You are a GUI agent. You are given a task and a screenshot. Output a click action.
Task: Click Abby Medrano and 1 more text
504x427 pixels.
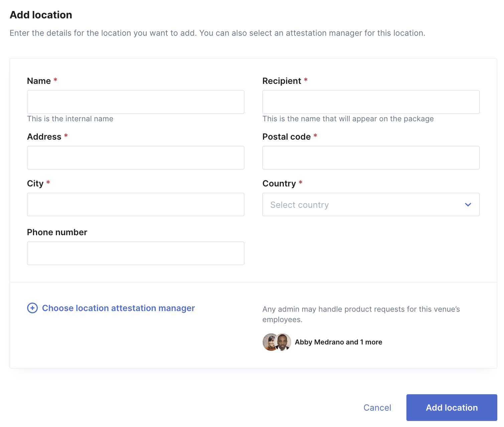click(339, 342)
